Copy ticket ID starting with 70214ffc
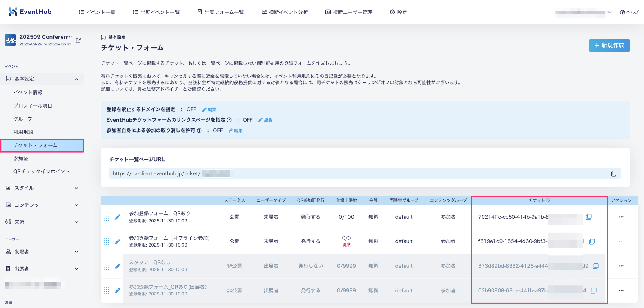Screen dimensions: 644x308 [589, 217]
